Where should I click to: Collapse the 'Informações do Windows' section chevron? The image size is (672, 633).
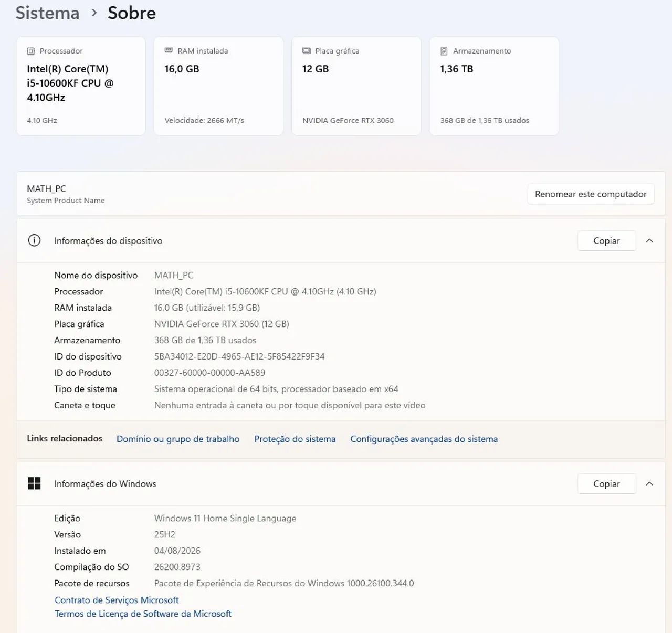click(649, 483)
